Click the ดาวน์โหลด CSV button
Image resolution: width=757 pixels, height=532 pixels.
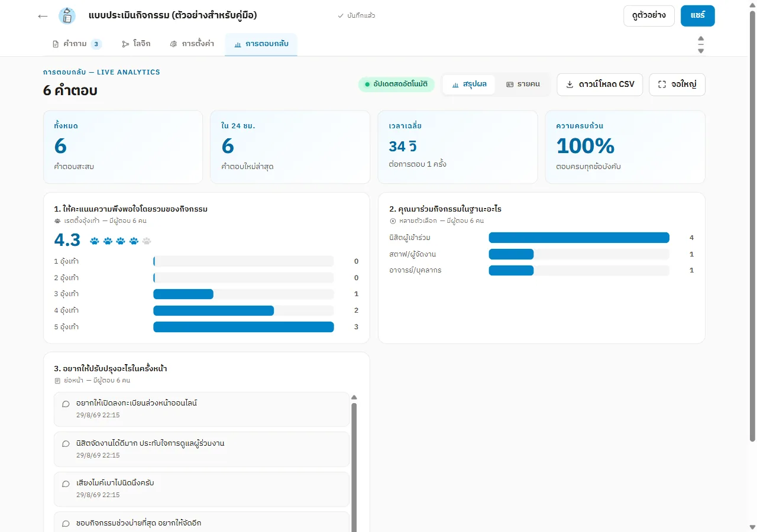(600, 85)
